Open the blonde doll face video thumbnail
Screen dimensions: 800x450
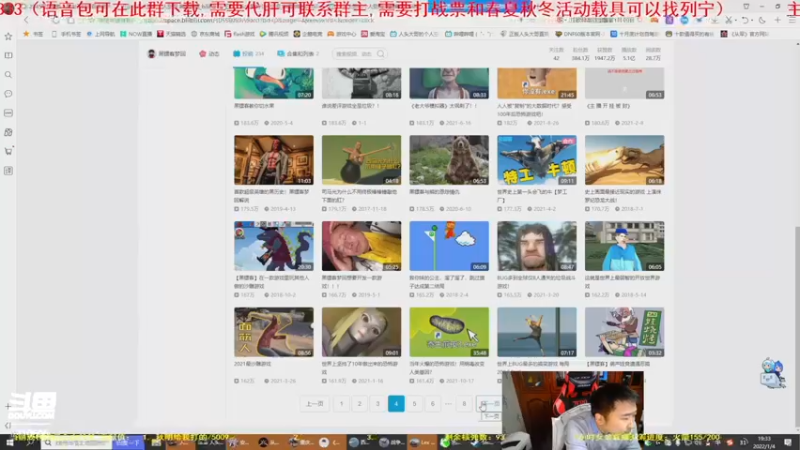[361, 332]
